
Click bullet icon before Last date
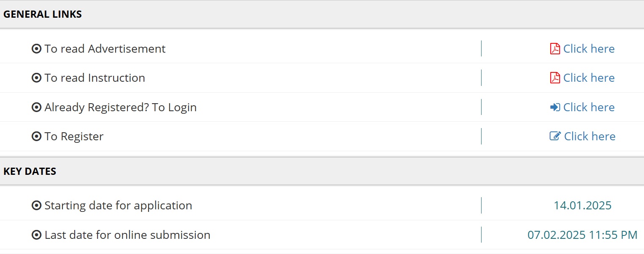[37, 235]
